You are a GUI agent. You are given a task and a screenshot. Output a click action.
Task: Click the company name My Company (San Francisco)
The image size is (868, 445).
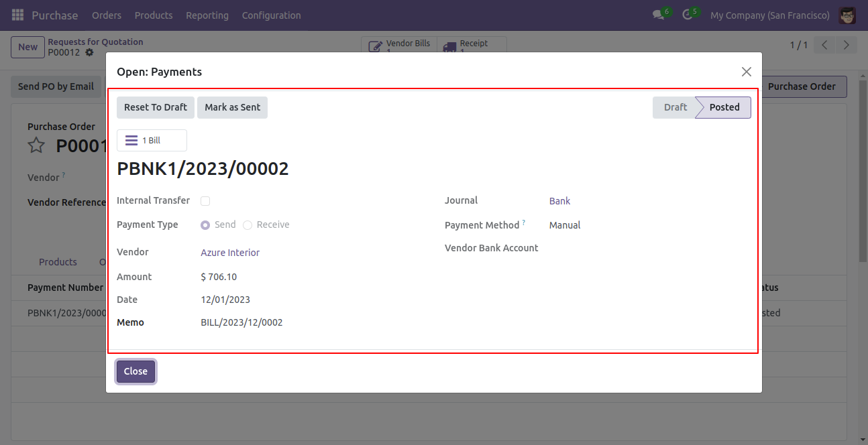[769, 15]
